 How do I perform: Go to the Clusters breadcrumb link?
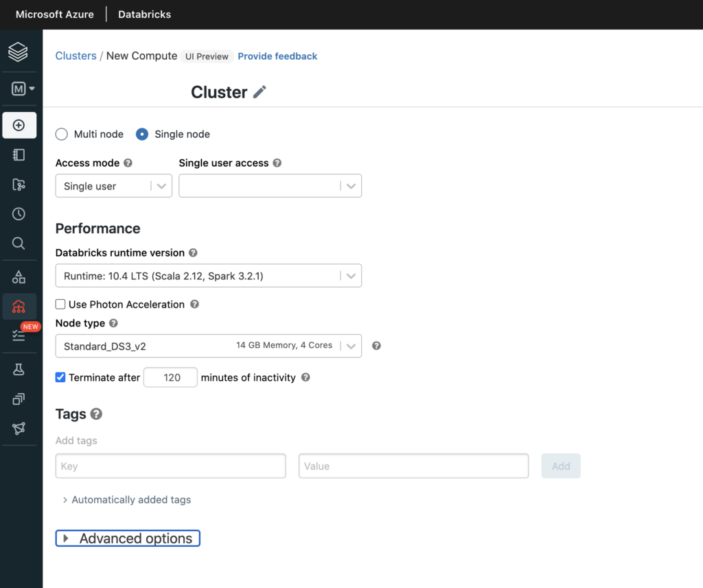pyautogui.click(x=76, y=56)
